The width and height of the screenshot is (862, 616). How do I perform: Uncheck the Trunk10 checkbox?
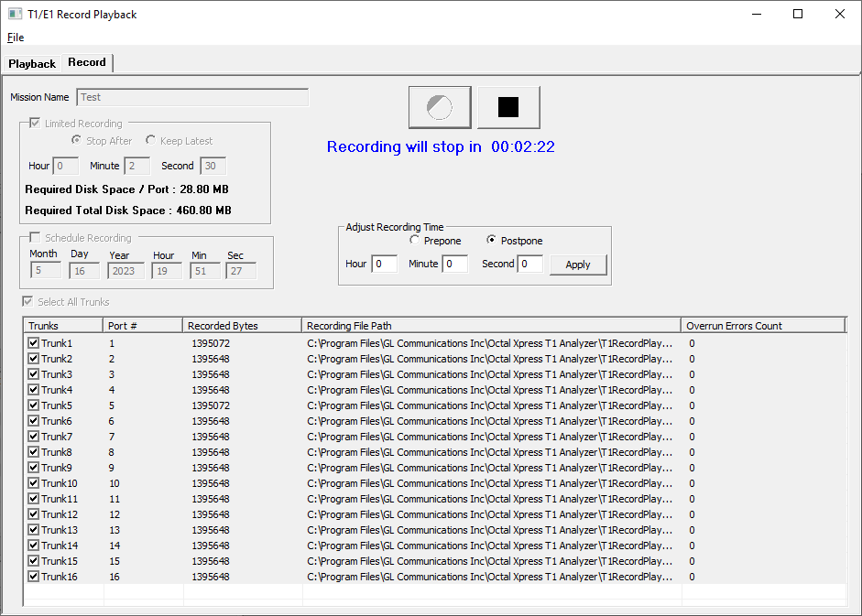[x=34, y=483]
